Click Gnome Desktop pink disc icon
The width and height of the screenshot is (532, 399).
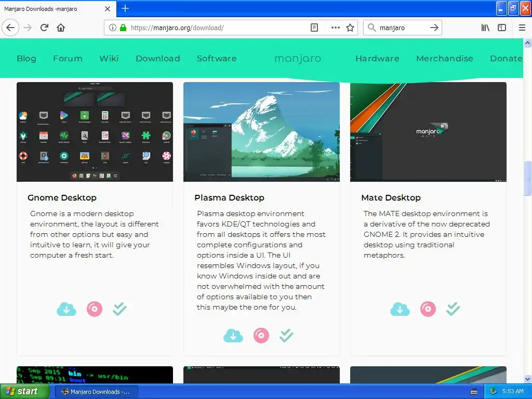click(x=95, y=309)
